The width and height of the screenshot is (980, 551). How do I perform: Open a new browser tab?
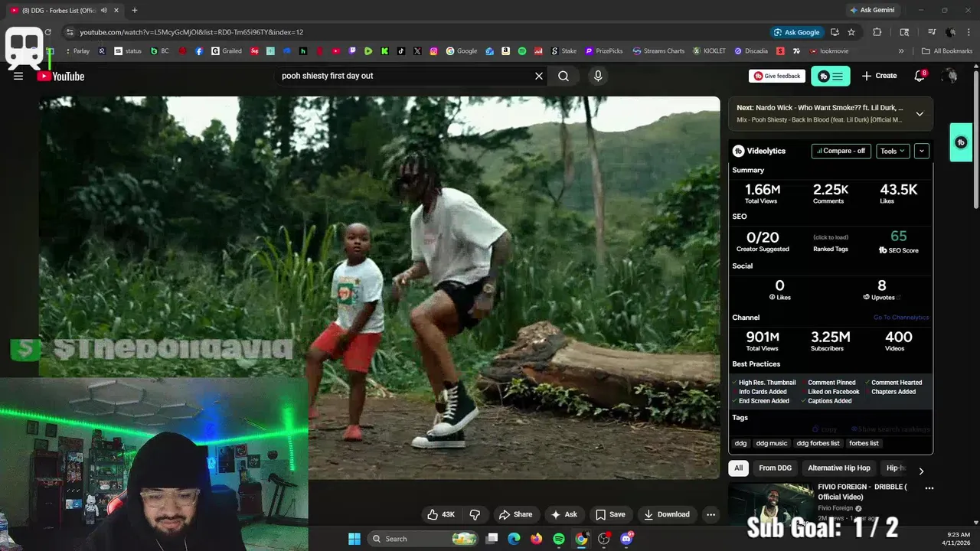tap(135, 10)
